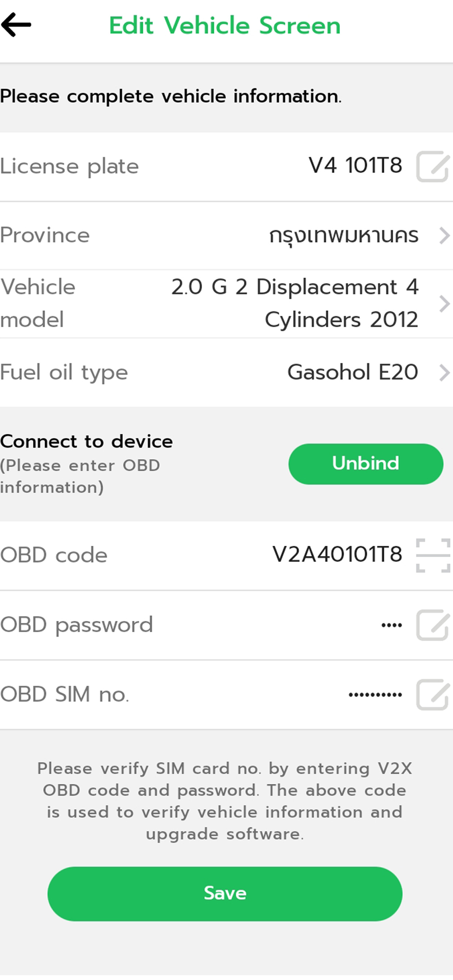Choose the Province value กรุงเทพมหานคร
Viewport: 453px width, 980px height.
pos(344,236)
